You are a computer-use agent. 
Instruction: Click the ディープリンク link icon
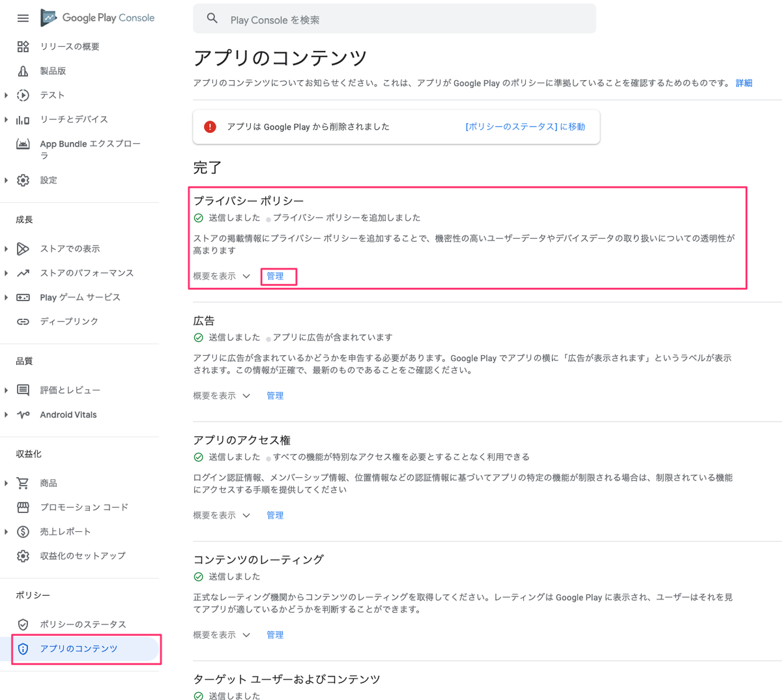pos(23,321)
